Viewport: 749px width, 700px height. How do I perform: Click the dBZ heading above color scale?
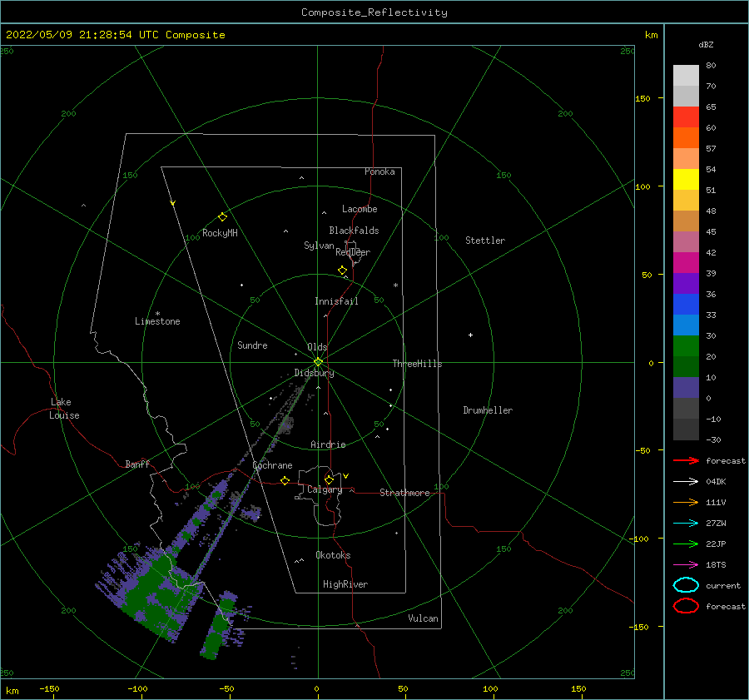point(706,44)
